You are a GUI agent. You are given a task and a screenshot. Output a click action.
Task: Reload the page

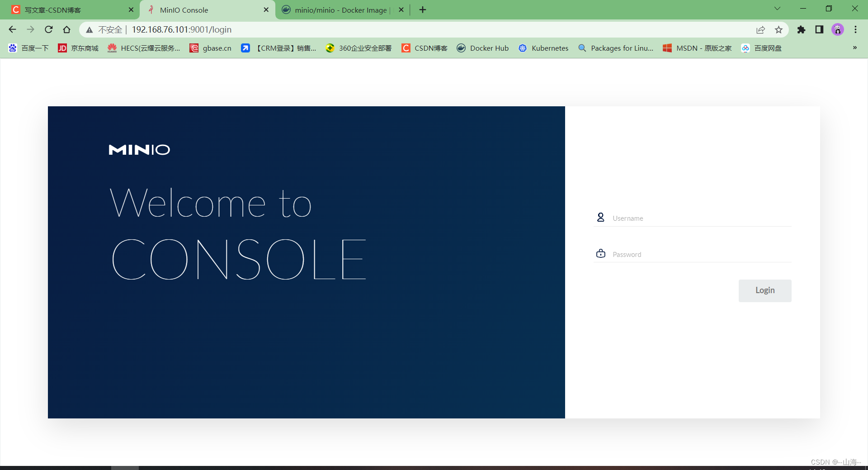[x=49, y=29]
